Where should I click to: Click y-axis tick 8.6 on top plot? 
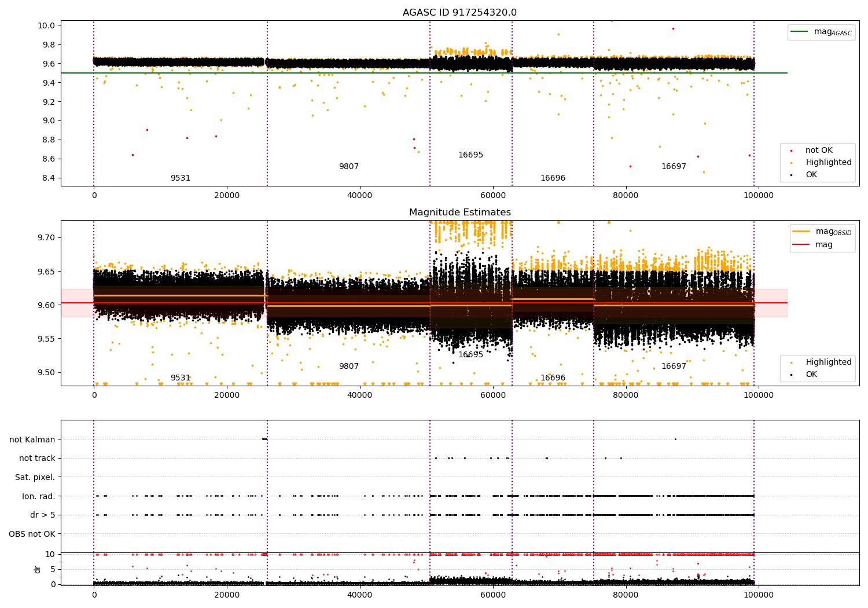click(x=49, y=159)
